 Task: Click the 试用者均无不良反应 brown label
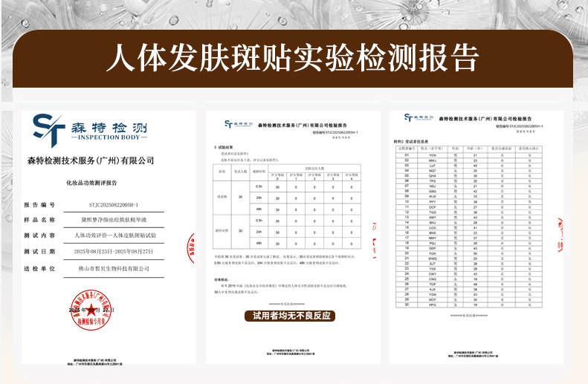tap(294, 336)
